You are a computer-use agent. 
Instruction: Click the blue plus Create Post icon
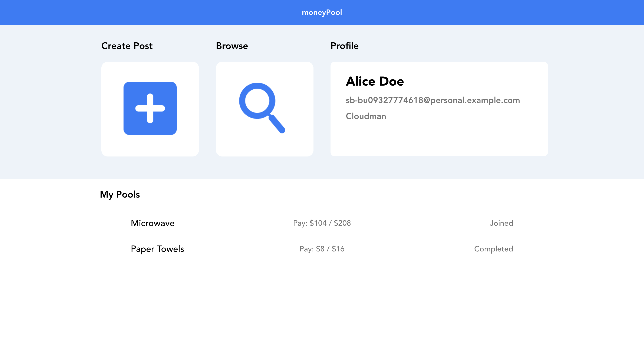(x=150, y=108)
